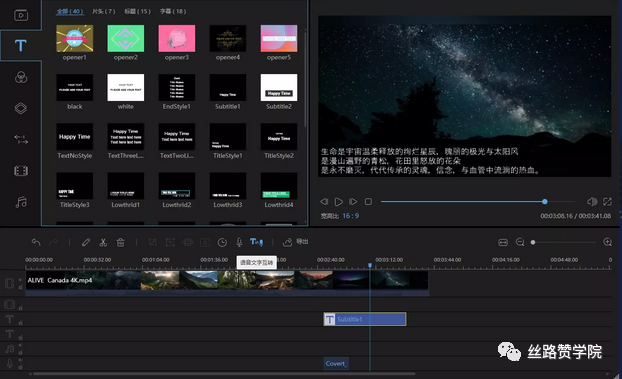622x379 pixels.
Task: Open the Filters sidebar panel
Action: click(x=21, y=77)
